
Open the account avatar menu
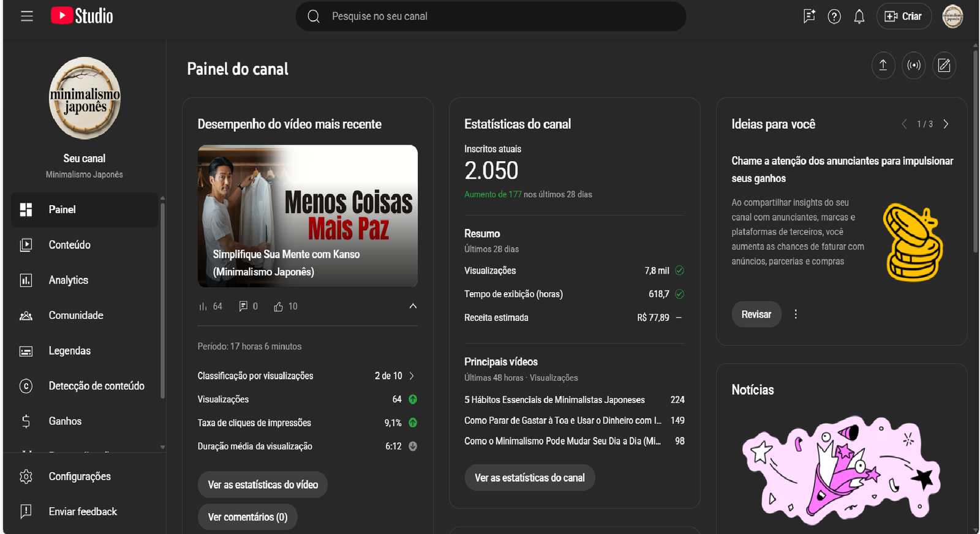click(952, 17)
